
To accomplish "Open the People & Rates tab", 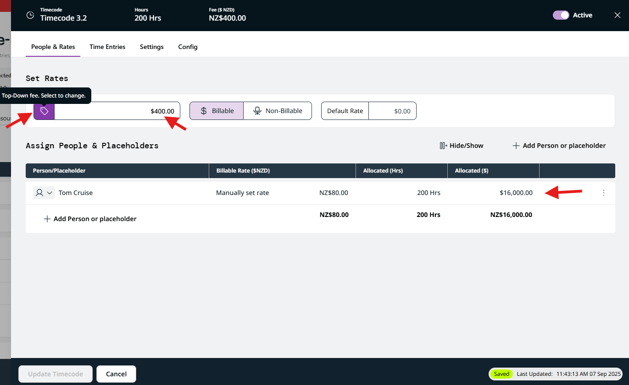I will (x=53, y=47).
